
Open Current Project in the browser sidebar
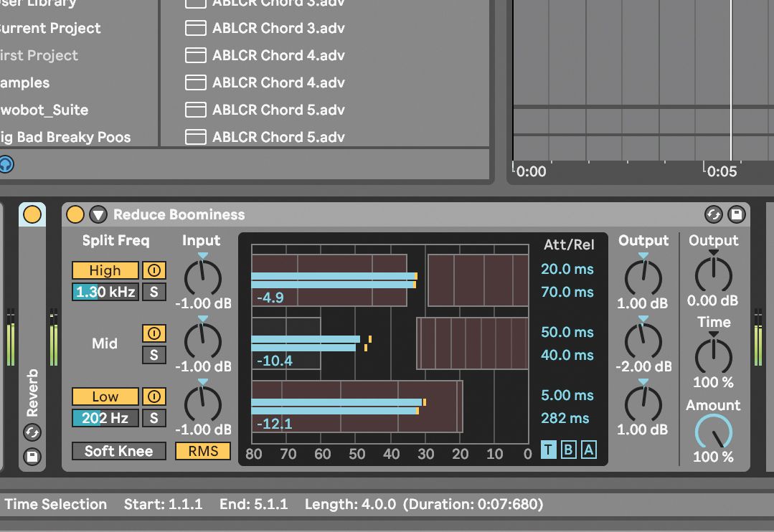[x=50, y=28]
